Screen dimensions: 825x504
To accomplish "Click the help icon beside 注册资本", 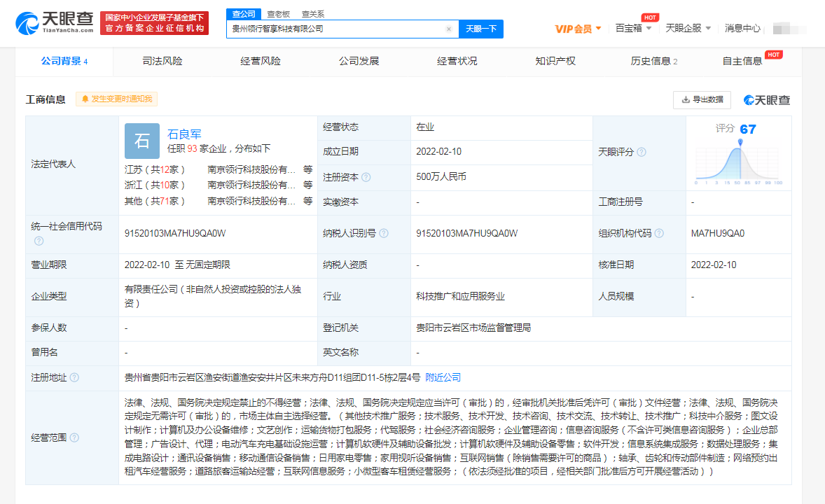I will coord(366,177).
